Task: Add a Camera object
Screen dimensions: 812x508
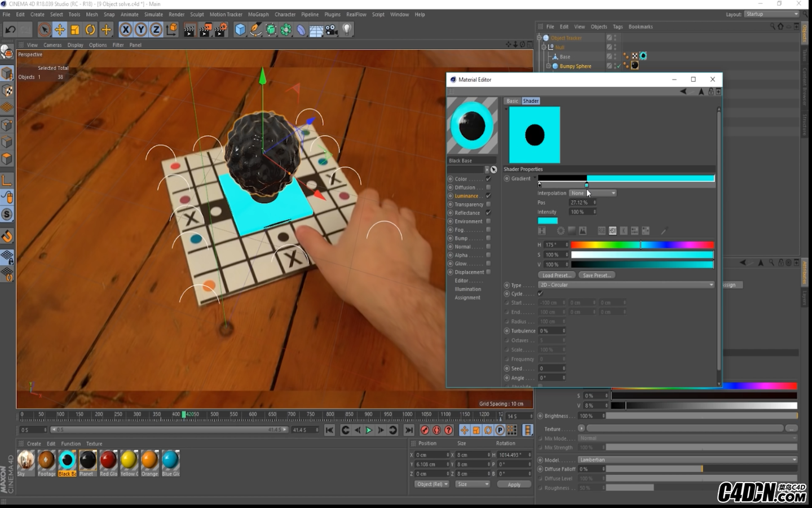Action: [x=332, y=30]
